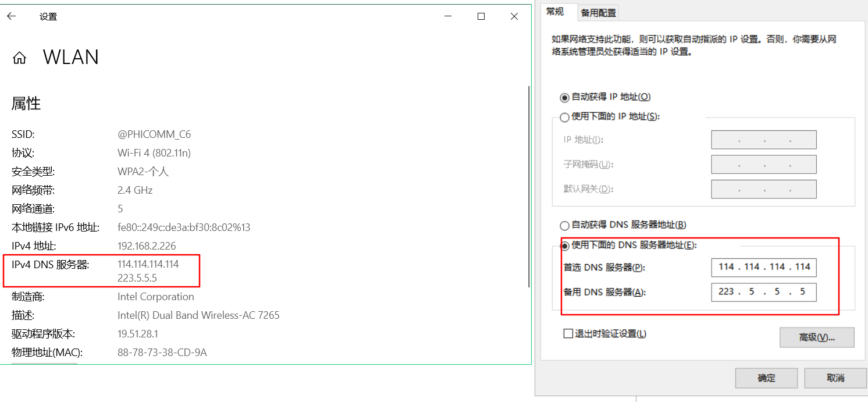Click the WLAN page title
Image resolution: width=868 pixels, height=402 pixels.
coord(71,57)
